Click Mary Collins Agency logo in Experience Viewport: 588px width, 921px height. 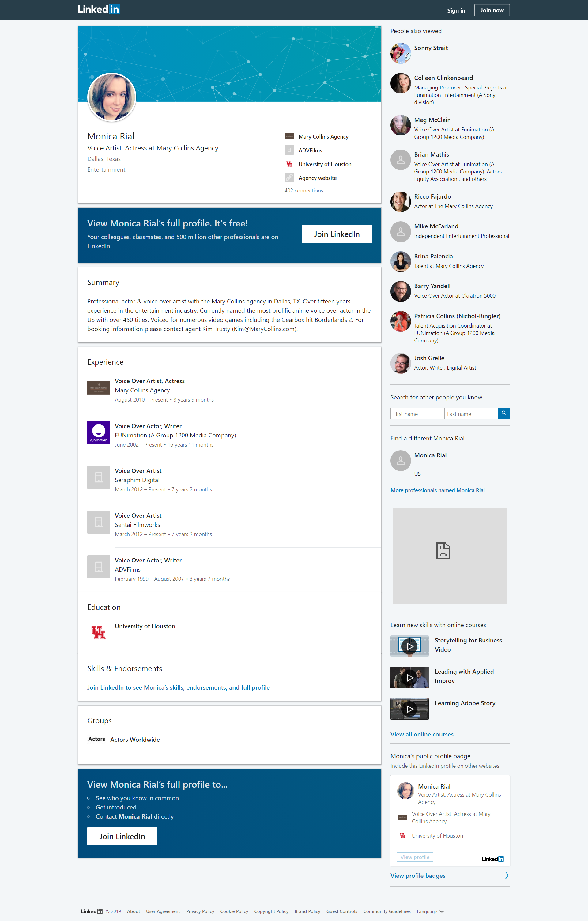pyautogui.click(x=99, y=387)
